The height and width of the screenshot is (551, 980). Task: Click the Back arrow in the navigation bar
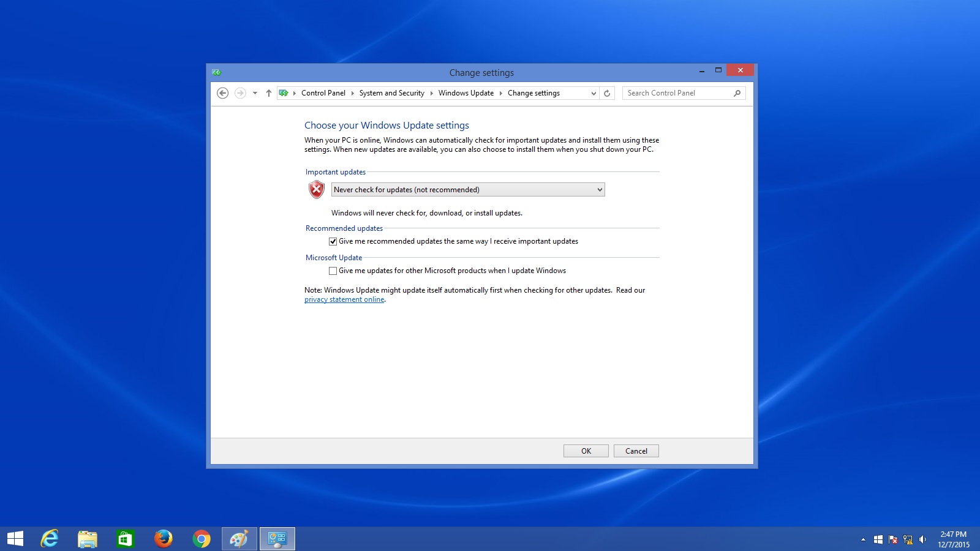click(x=223, y=93)
